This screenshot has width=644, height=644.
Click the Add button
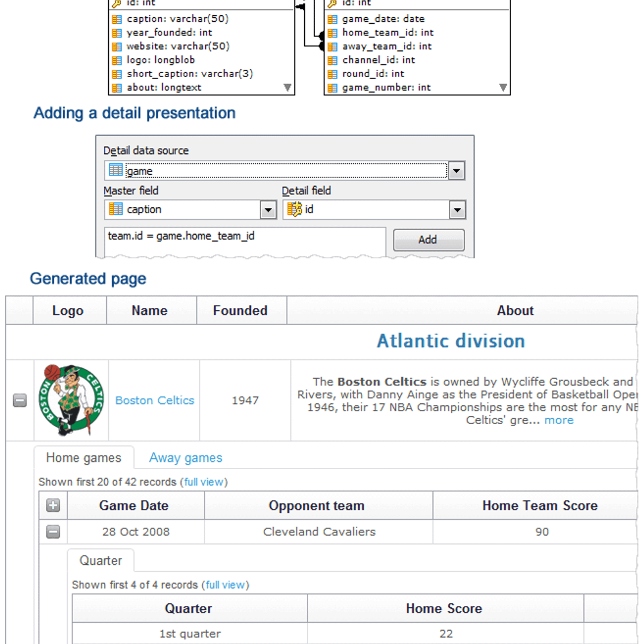[x=429, y=240]
